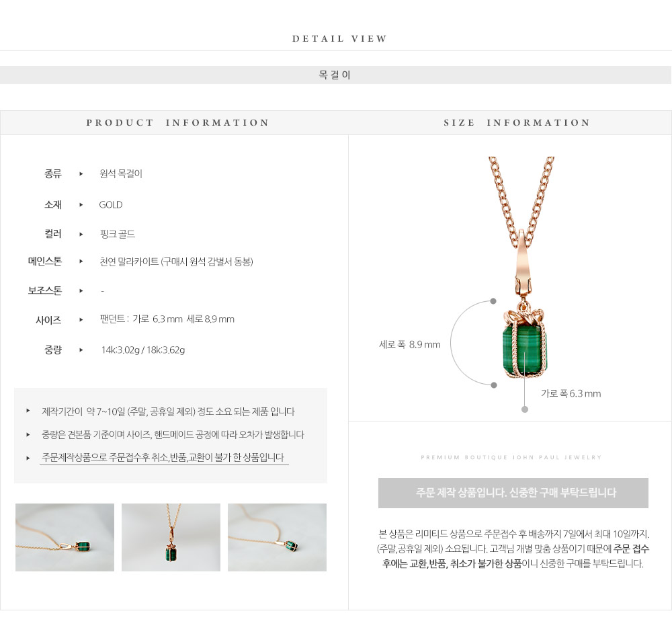Screen dimensions: 672x644
Task: Click the arrow bullet beside 메인스톤
Action: click(x=81, y=261)
